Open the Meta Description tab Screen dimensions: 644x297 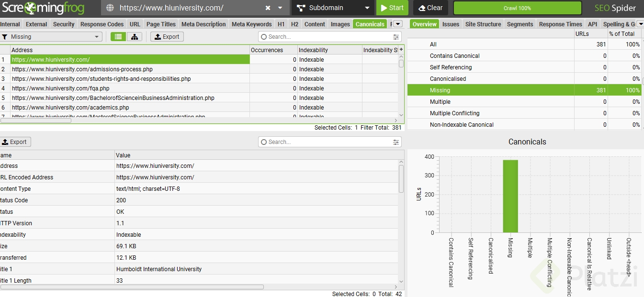(203, 24)
